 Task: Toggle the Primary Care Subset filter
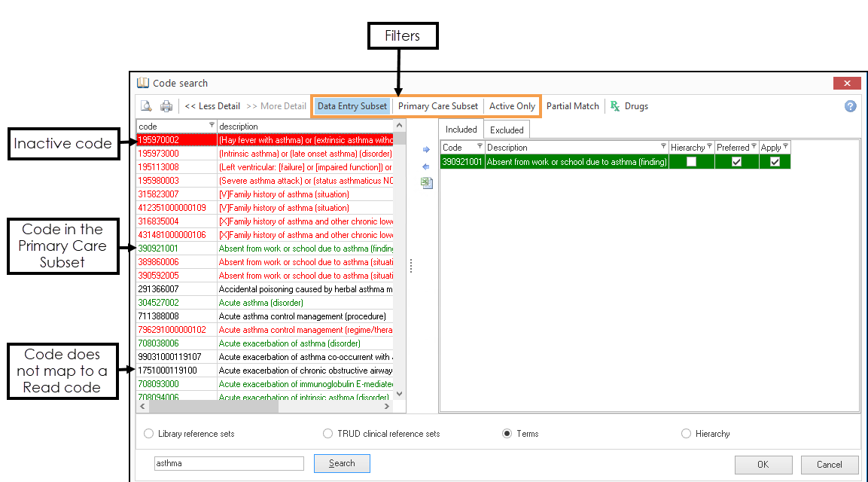(x=437, y=106)
